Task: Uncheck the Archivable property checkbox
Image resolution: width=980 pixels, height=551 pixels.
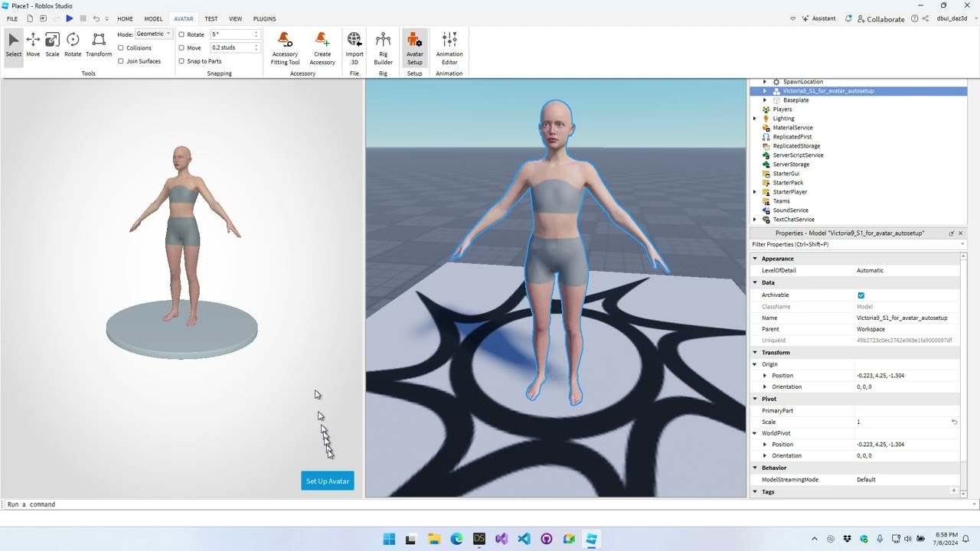Action: tap(861, 295)
